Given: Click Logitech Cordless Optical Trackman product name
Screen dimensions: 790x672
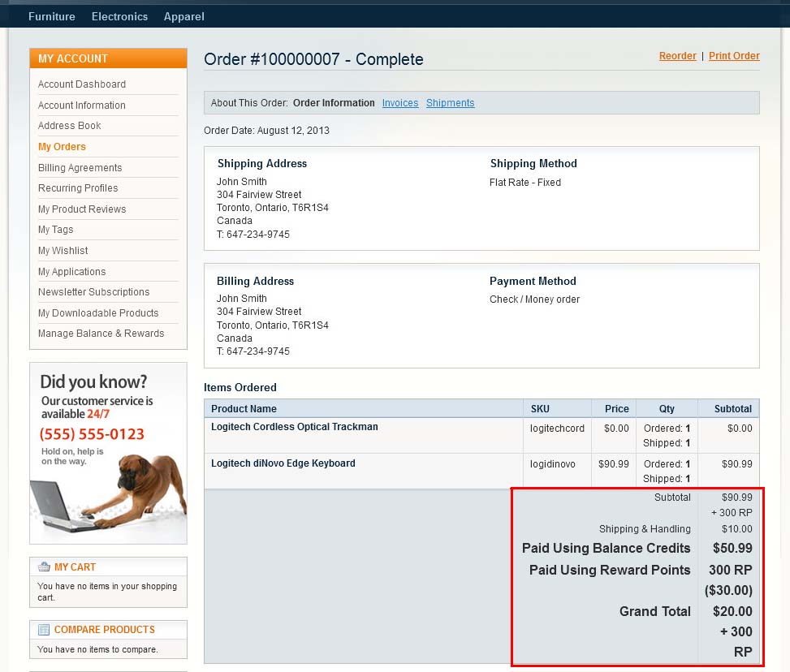Looking at the screenshot, I should tap(294, 427).
